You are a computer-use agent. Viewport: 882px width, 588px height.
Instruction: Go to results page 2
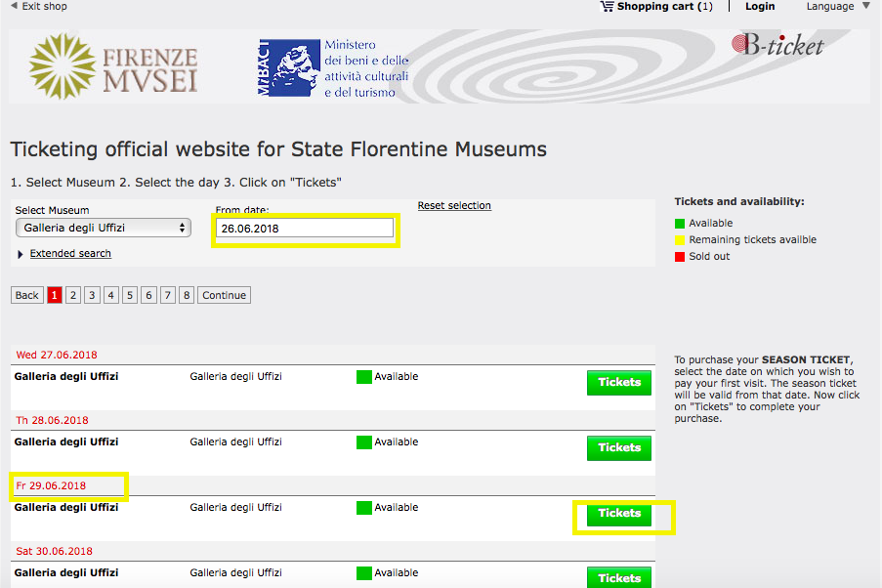coord(73,295)
